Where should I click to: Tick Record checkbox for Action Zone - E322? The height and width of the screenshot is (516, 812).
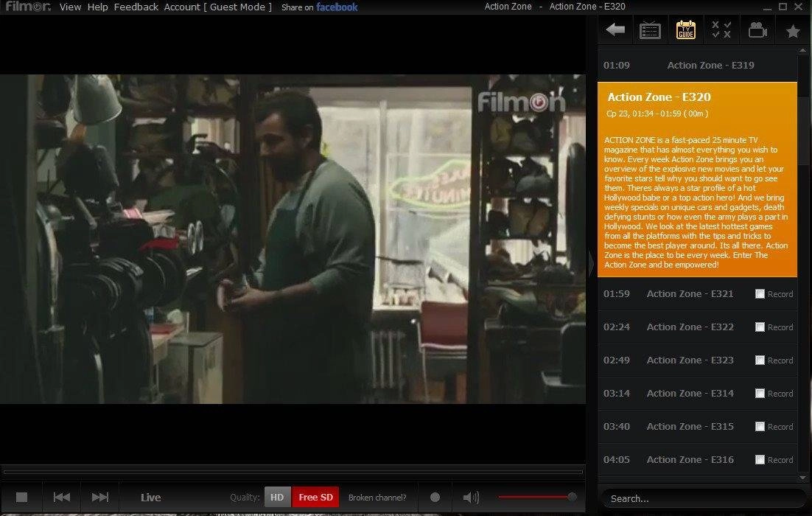click(x=760, y=327)
